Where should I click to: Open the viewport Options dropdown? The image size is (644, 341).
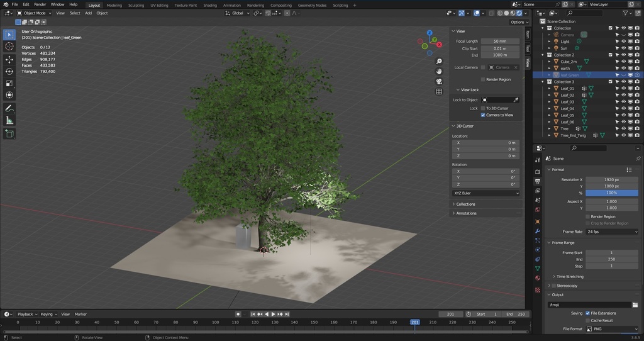click(519, 22)
